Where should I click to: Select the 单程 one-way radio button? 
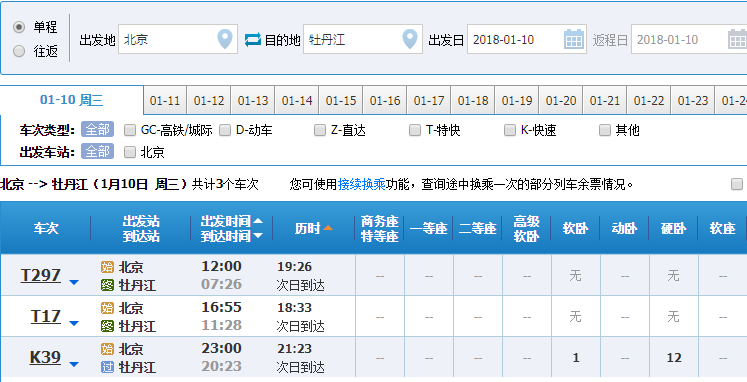pos(19,27)
